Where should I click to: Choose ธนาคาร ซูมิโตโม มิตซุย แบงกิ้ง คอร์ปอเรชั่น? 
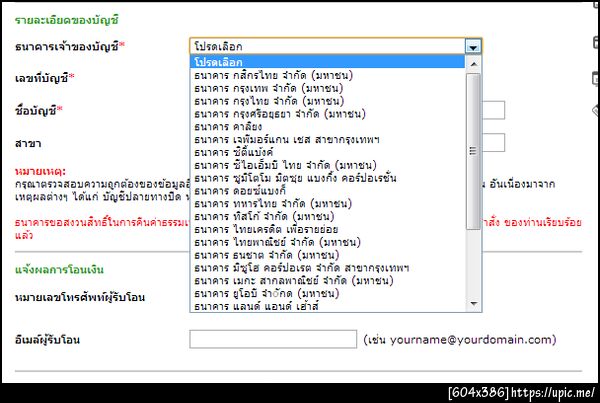(x=328, y=178)
